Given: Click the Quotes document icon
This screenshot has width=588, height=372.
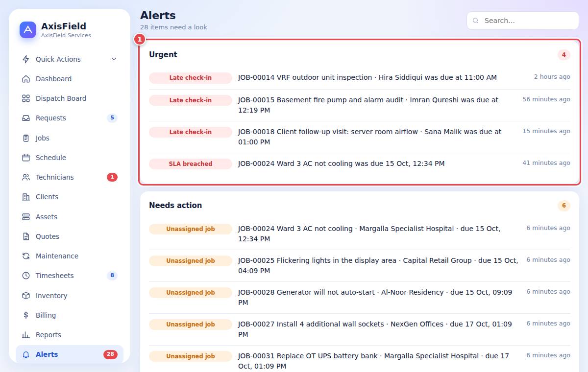Looking at the screenshot, I should (26, 236).
